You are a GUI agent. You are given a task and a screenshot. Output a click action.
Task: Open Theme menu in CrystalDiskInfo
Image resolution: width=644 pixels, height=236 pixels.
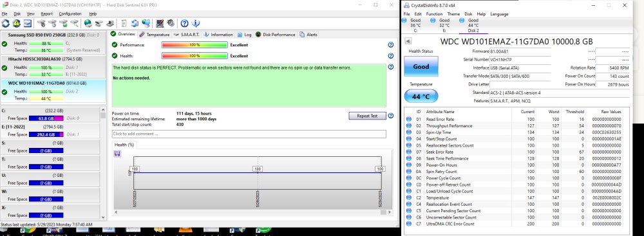(x=453, y=14)
